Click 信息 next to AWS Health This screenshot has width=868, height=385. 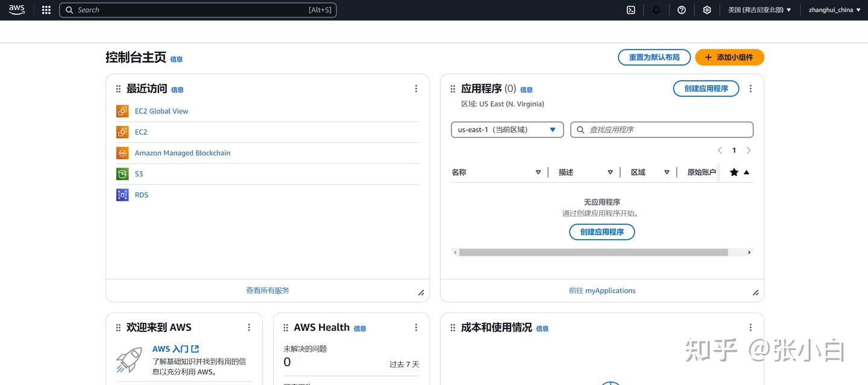[x=360, y=328]
